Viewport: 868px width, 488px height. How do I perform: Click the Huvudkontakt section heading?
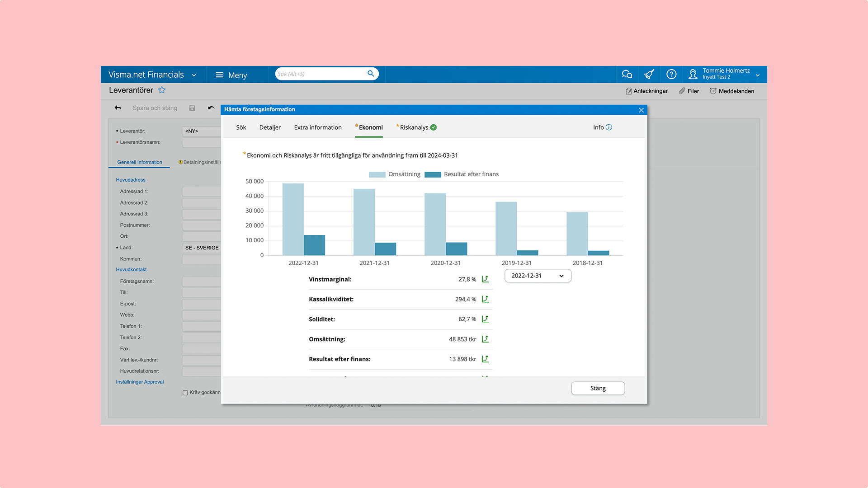point(131,270)
